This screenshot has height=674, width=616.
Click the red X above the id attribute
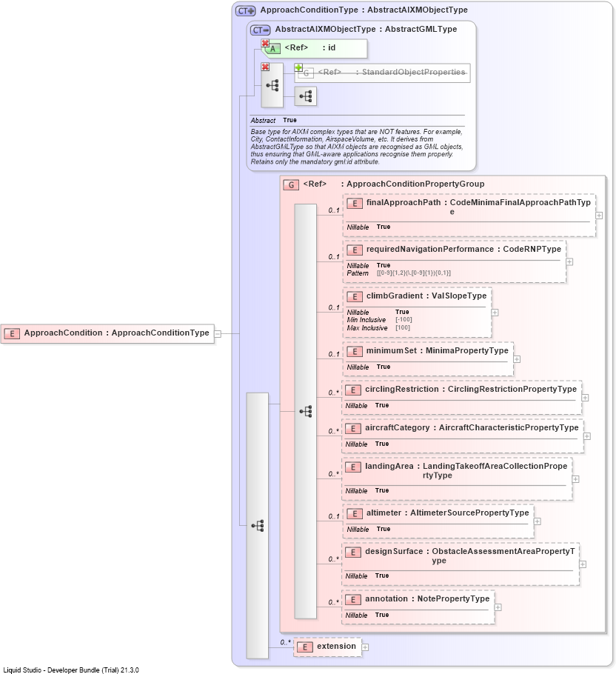pos(265,44)
